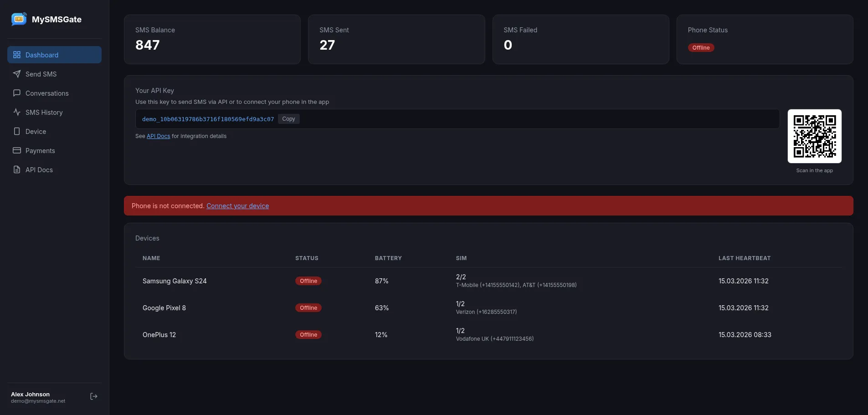The height and width of the screenshot is (415, 868).
Task: Copy the API key
Action: (x=288, y=119)
